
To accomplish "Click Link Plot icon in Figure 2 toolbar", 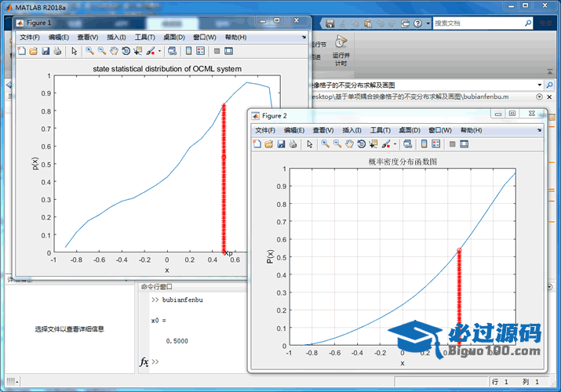I will click(407, 144).
